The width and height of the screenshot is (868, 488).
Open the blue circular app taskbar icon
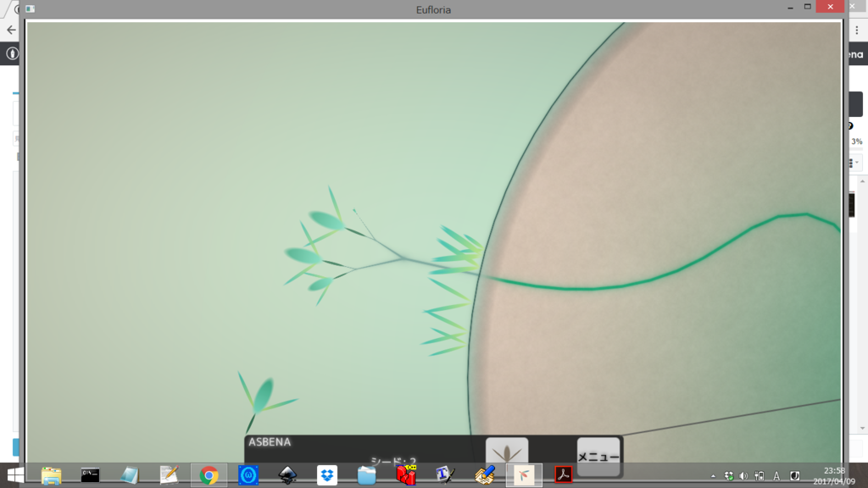pos(248,475)
